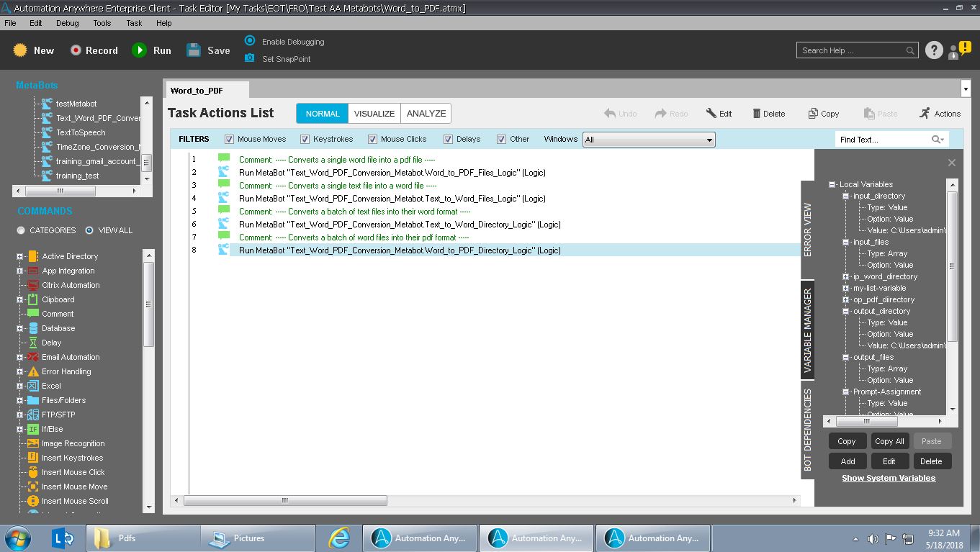Open the Windows filter dropdown showing All
This screenshot has width=980, height=552.
(648, 140)
